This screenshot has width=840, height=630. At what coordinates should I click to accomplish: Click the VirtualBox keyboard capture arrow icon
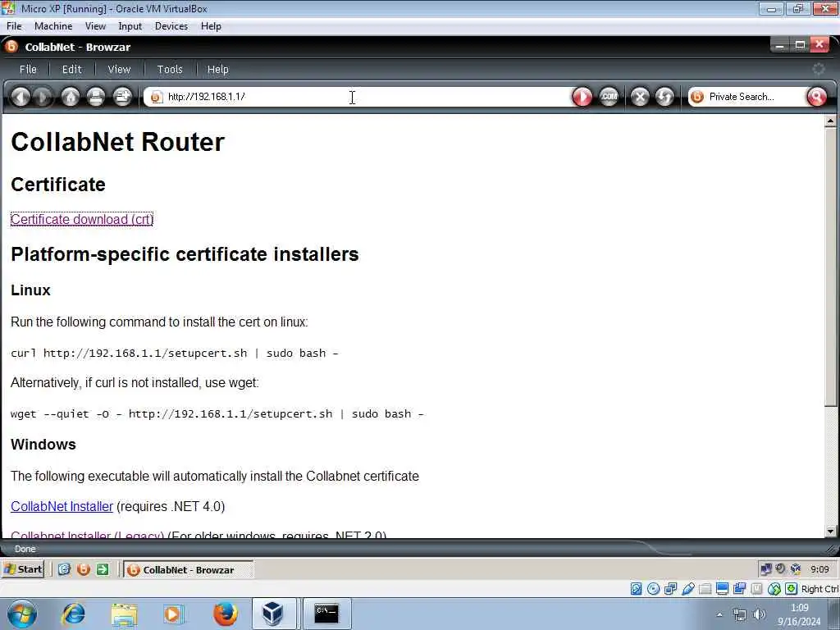[792, 589]
